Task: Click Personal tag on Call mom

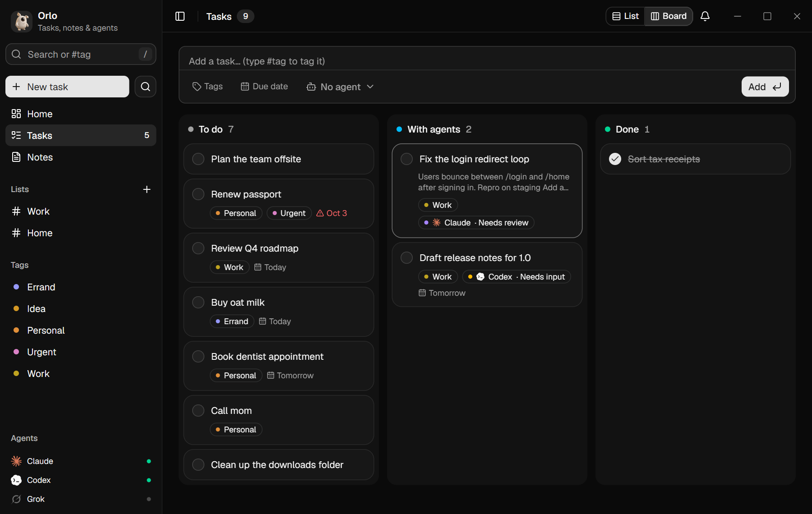Action: 236,430
